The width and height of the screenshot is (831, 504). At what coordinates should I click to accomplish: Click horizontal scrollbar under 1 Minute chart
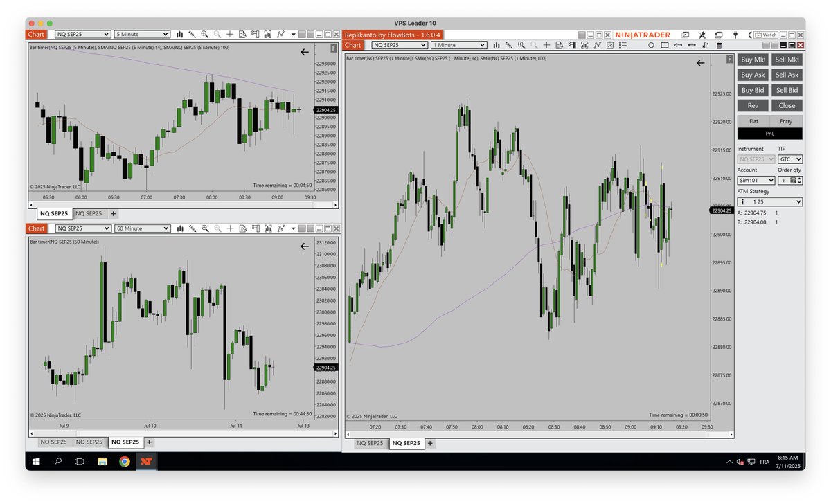(x=538, y=435)
